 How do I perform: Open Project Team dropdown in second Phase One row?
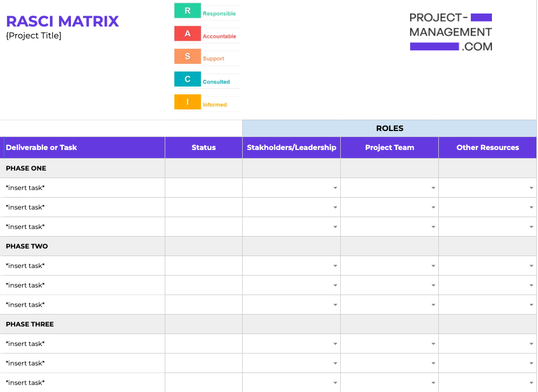point(433,207)
